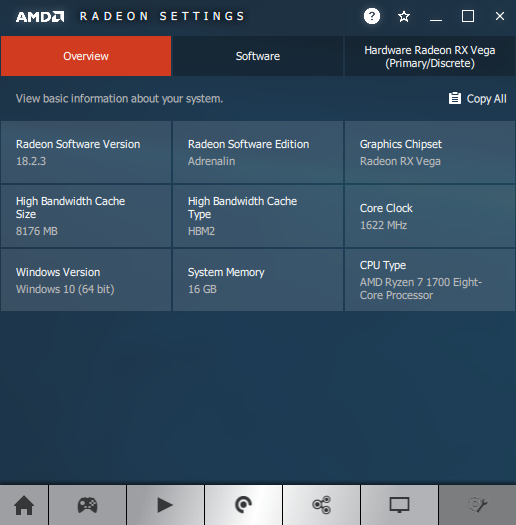The width and height of the screenshot is (516, 525).
Task: Click the High Bandwidth Cache Type heading
Action: click(x=242, y=207)
